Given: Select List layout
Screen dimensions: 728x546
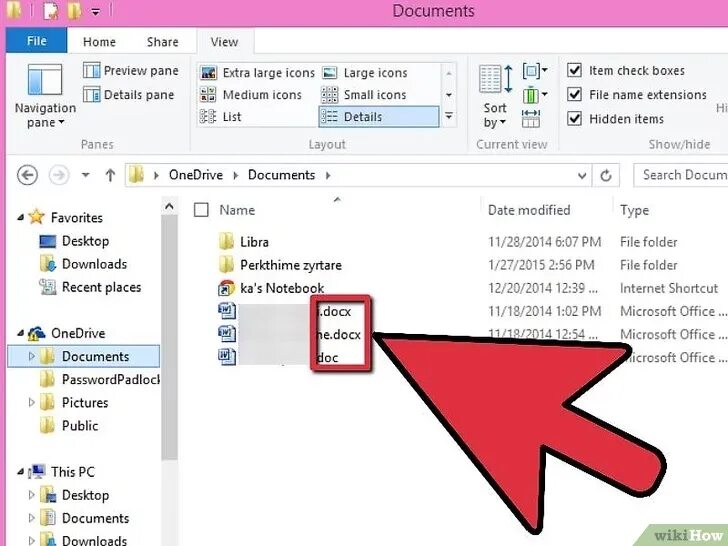Looking at the screenshot, I should tap(221, 117).
